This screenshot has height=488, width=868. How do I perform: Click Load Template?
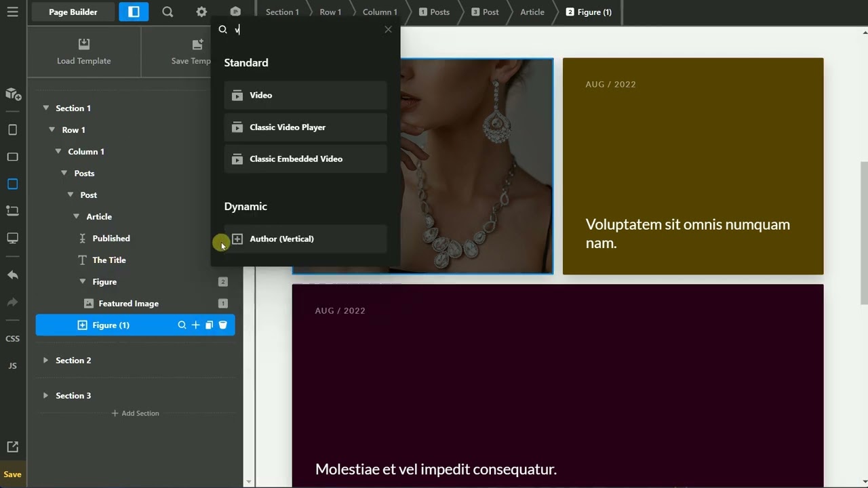(x=84, y=52)
